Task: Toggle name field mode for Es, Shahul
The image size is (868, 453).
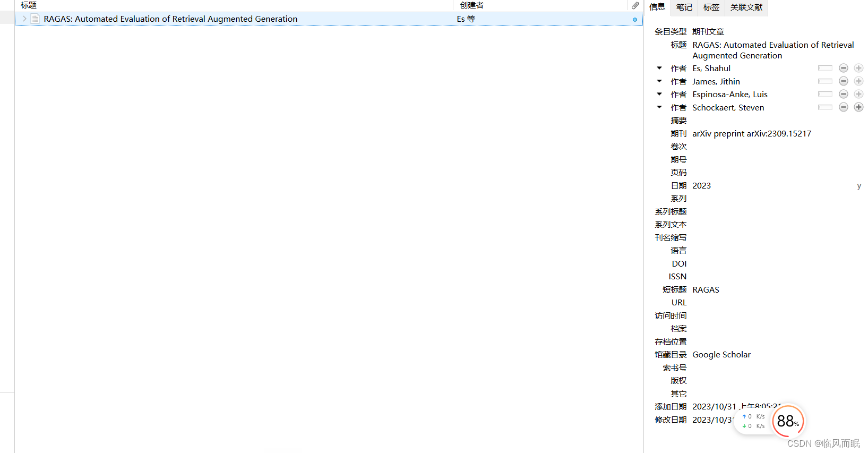Action: [x=825, y=68]
